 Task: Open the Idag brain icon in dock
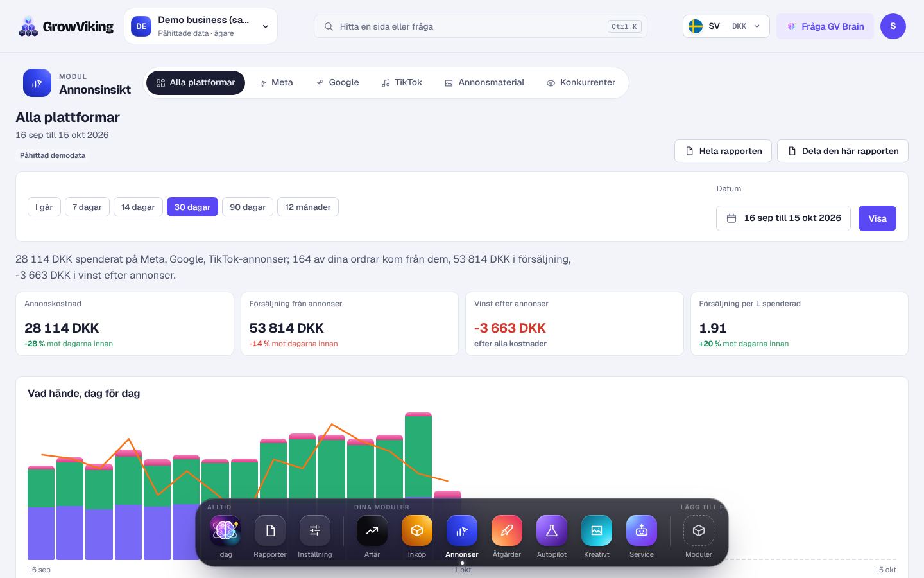225,530
